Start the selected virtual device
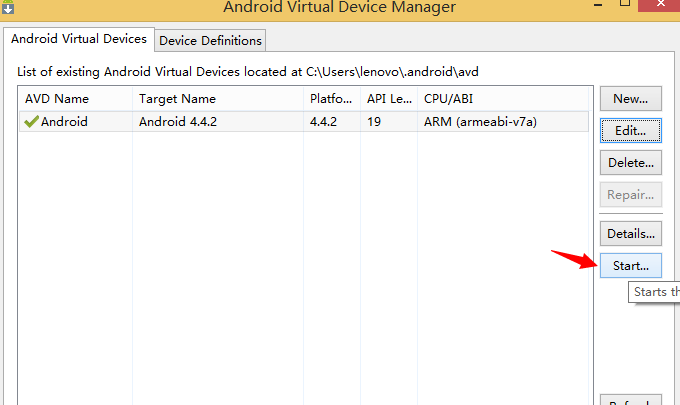 [x=631, y=265]
